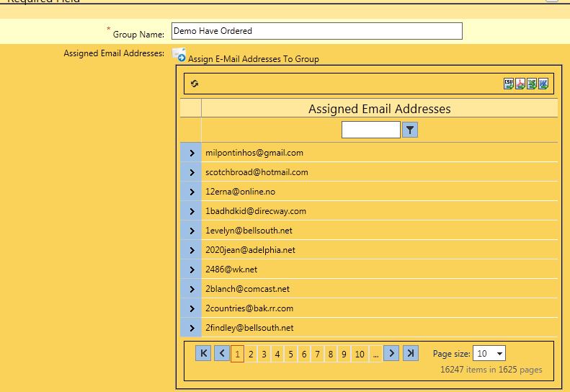Viewport: 570px width, 392px height.
Task: Expand the 2486@wk.net row
Action: pos(191,269)
